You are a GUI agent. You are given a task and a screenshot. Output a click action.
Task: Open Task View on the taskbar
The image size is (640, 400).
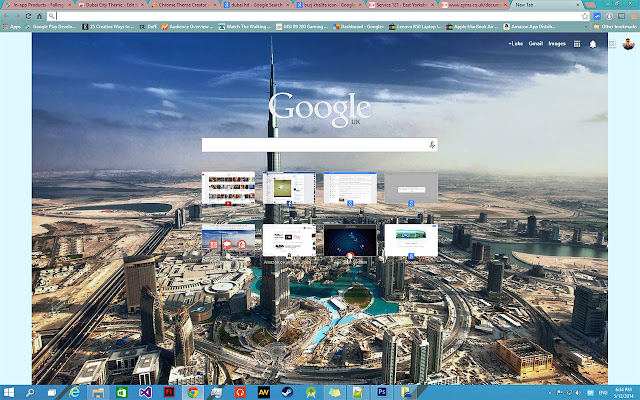coord(52,393)
